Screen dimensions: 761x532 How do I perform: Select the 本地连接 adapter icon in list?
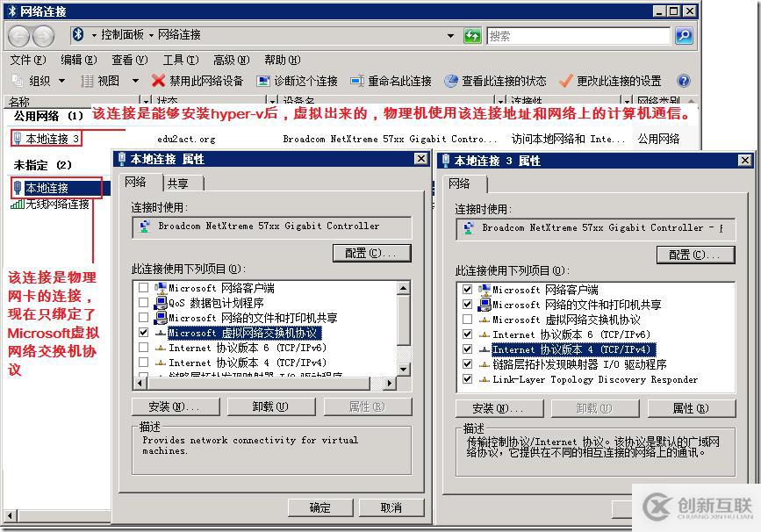18,188
